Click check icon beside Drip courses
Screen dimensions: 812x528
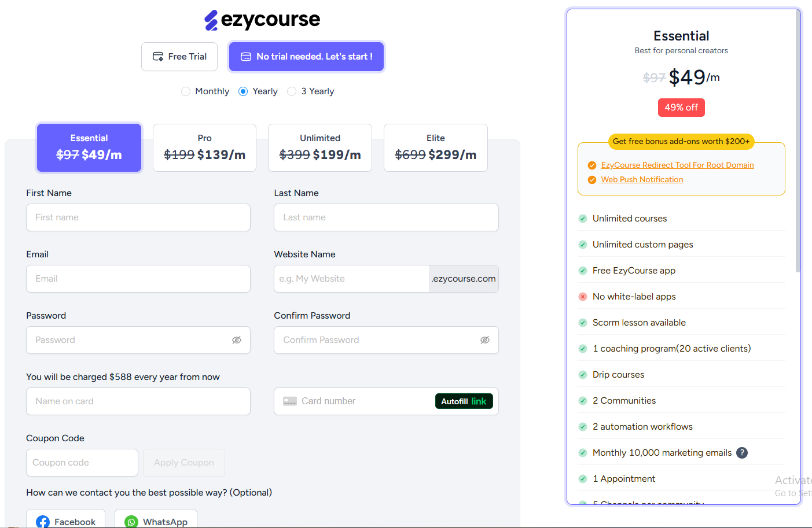583,375
